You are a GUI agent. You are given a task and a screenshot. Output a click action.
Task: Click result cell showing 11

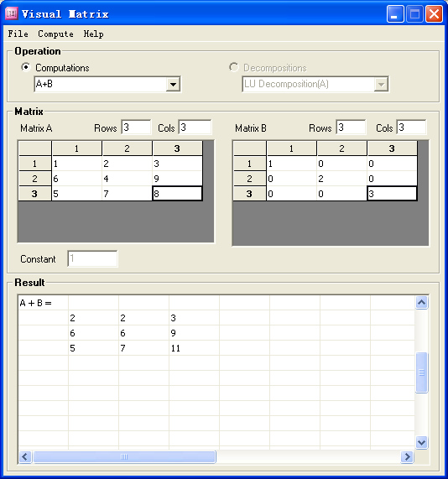coord(194,348)
